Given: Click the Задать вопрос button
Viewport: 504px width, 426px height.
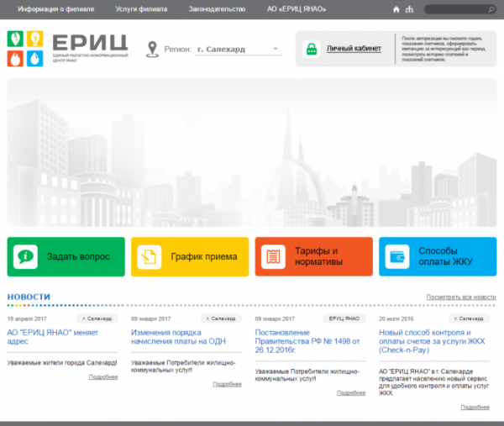Looking at the screenshot, I should 66,256.
